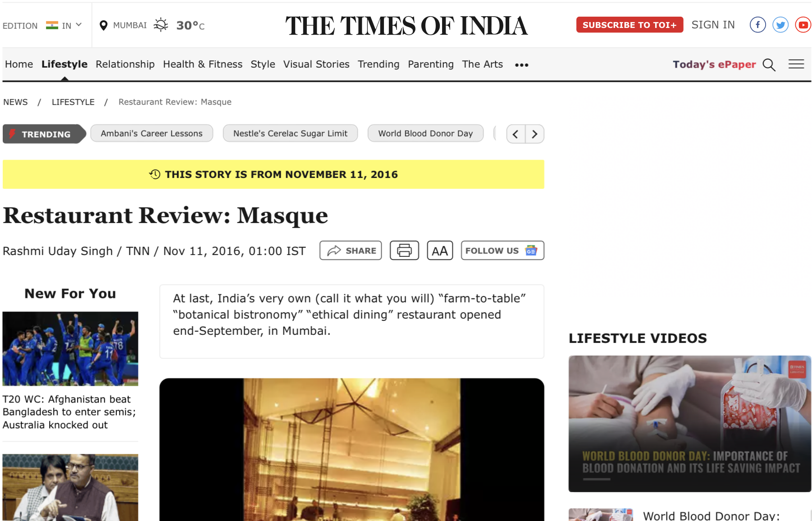Open Today's ePaper link
The image size is (812, 521).
point(714,64)
